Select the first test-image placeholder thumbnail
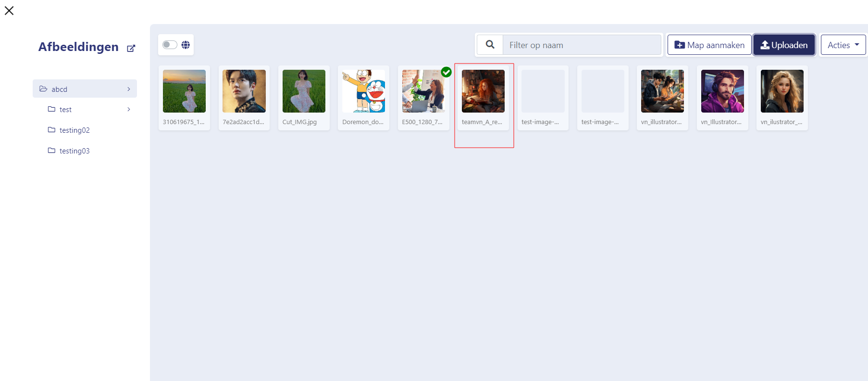The width and height of the screenshot is (868, 381). tap(543, 91)
